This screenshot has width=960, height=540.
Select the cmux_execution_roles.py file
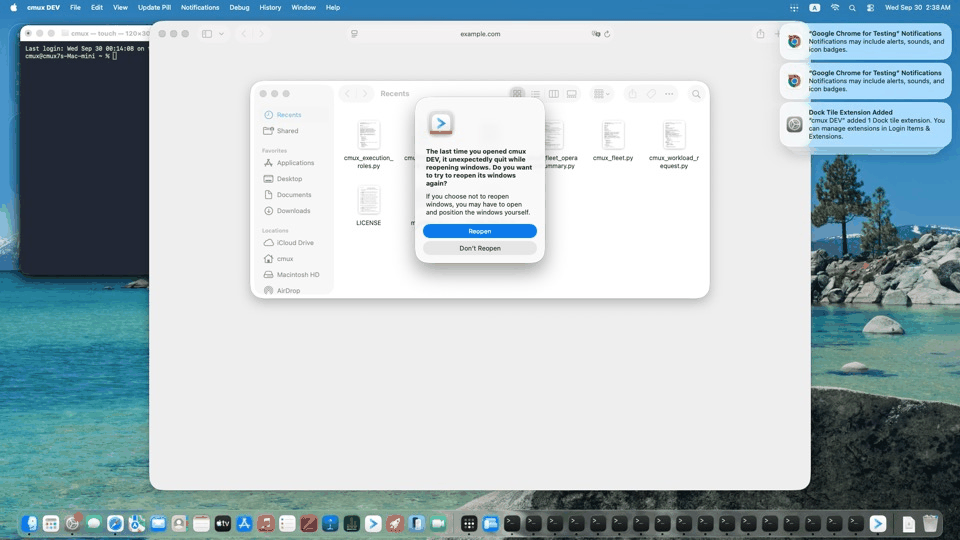(x=369, y=144)
